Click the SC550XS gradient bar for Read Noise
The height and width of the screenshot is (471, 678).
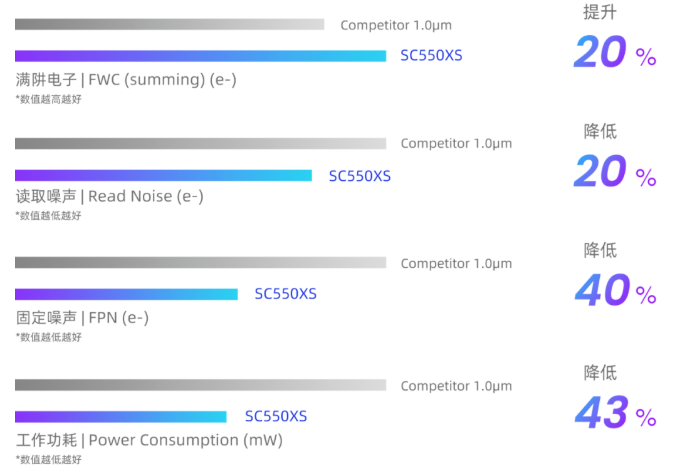(163, 175)
